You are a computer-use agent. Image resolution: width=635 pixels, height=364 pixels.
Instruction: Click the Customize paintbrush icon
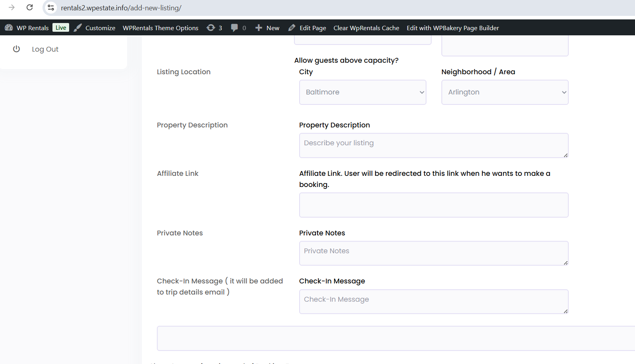coord(78,28)
